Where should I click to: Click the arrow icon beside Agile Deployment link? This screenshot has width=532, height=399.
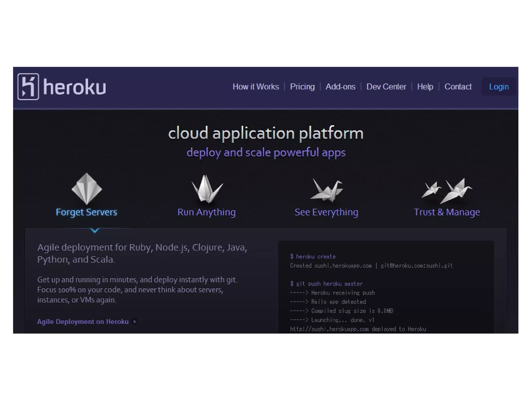point(135,322)
